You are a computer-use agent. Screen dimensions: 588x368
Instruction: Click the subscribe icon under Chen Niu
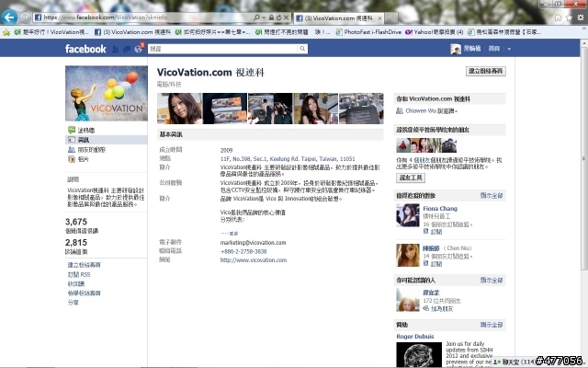click(x=426, y=264)
